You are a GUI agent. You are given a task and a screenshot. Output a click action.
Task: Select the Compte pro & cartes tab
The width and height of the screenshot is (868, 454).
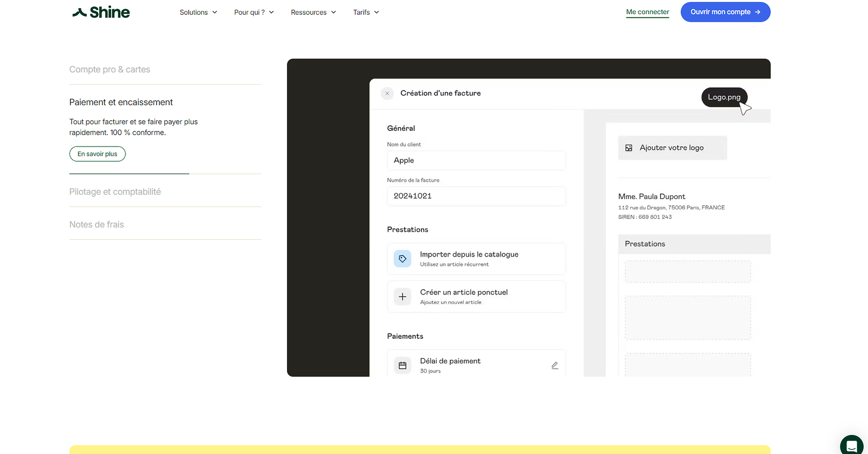point(110,69)
